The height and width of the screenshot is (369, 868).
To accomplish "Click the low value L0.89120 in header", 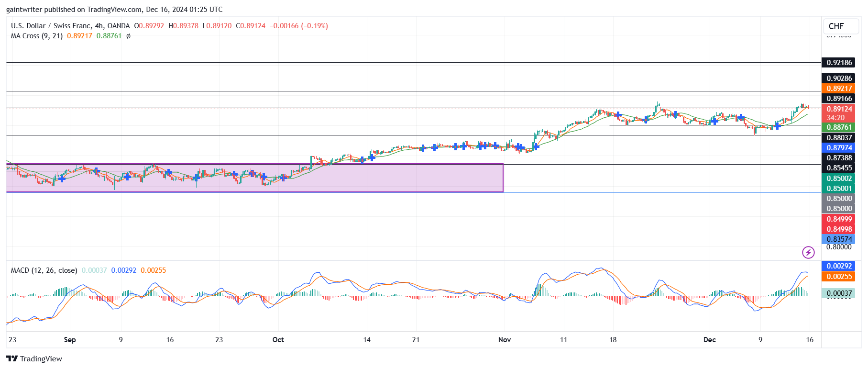I will [217, 26].
